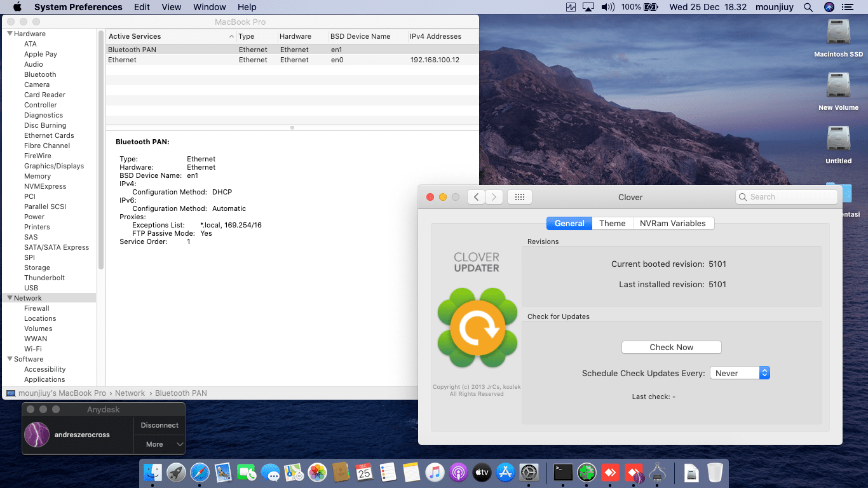
Task: Open the Window menu
Action: click(x=210, y=7)
